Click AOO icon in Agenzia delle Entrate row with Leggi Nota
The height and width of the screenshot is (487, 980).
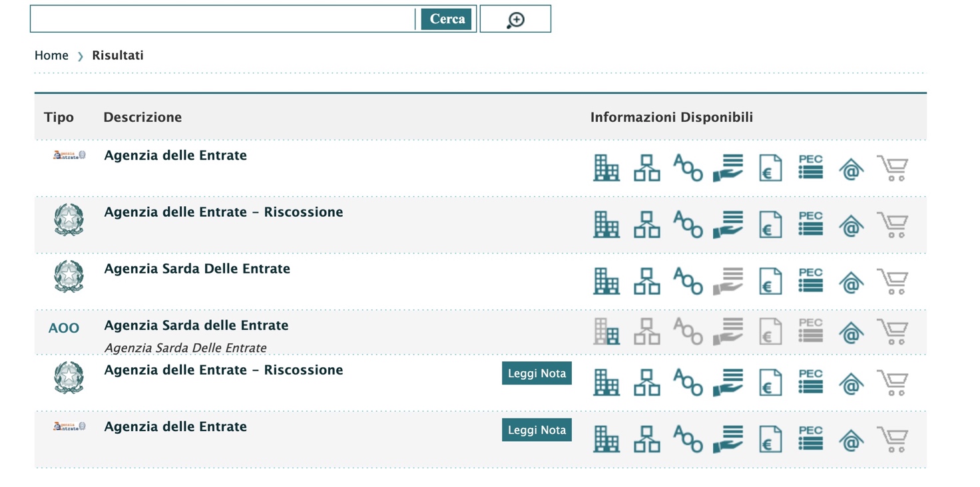click(x=688, y=439)
